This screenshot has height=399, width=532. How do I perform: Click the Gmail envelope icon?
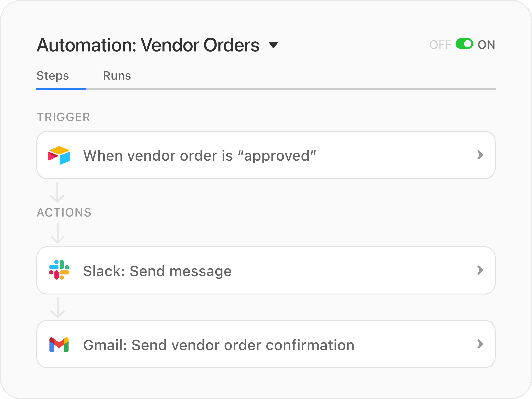coord(59,344)
